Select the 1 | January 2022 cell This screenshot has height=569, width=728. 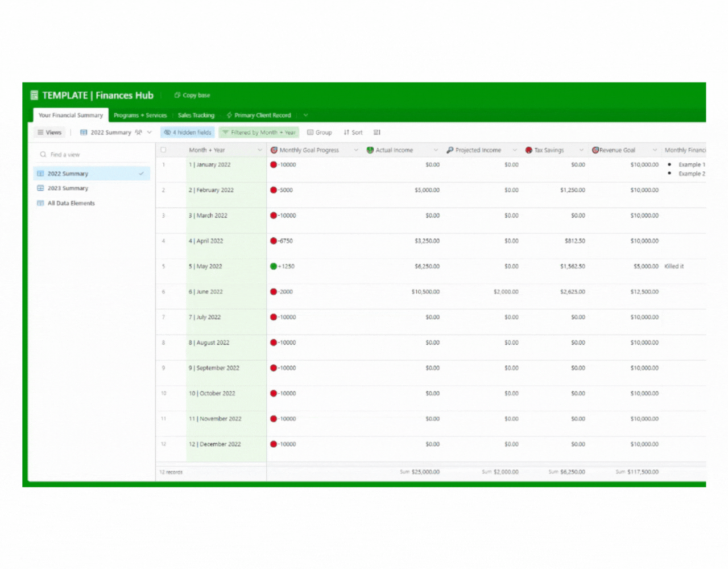(226, 170)
